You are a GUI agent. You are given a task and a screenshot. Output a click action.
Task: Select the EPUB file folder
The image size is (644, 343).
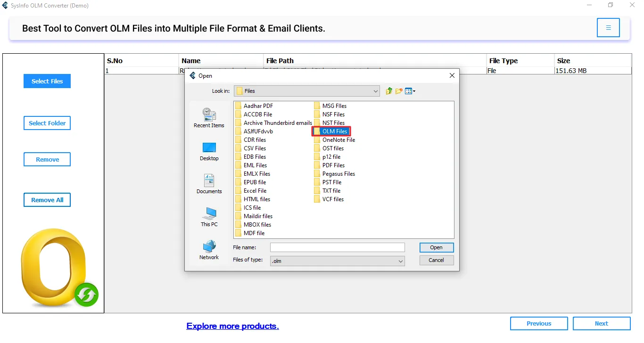click(251, 182)
